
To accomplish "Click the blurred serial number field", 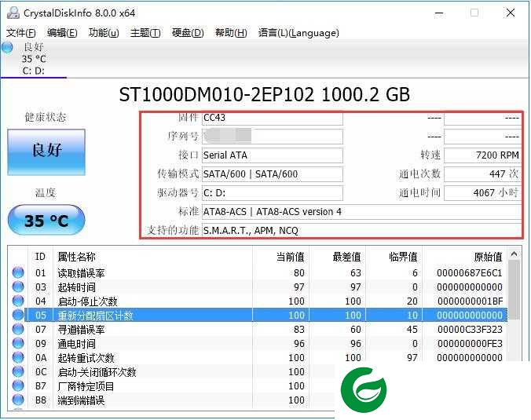I will pyautogui.click(x=273, y=137).
